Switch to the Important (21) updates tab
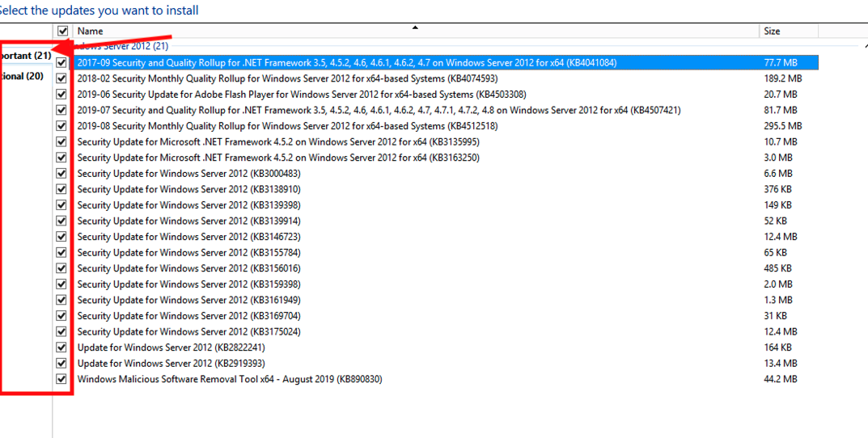The height and width of the screenshot is (438, 868). pyautogui.click(x=25, y=55)
